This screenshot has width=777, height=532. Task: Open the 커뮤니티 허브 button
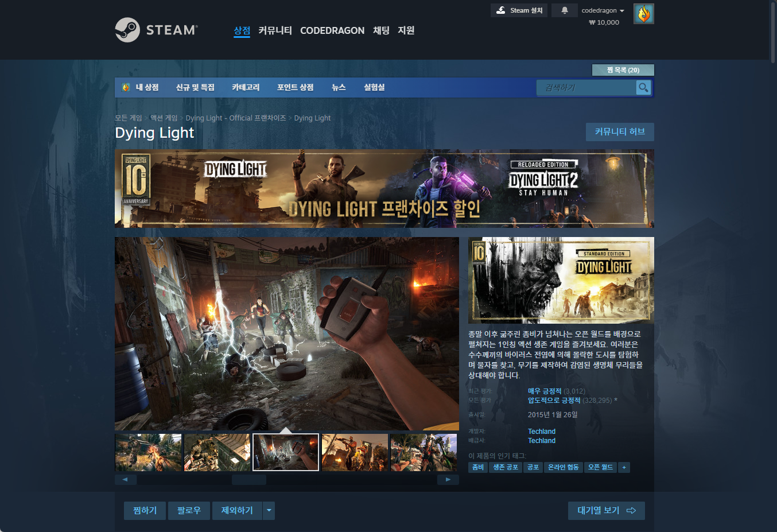(x=620, y=131)
